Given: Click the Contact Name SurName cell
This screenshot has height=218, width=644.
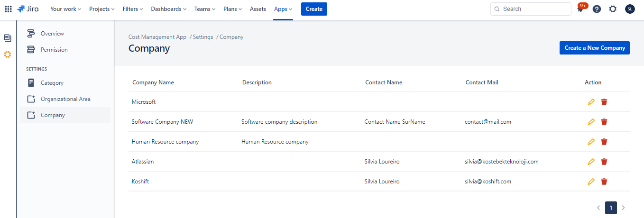Looking at the screenshot, I should click(395, 122).
